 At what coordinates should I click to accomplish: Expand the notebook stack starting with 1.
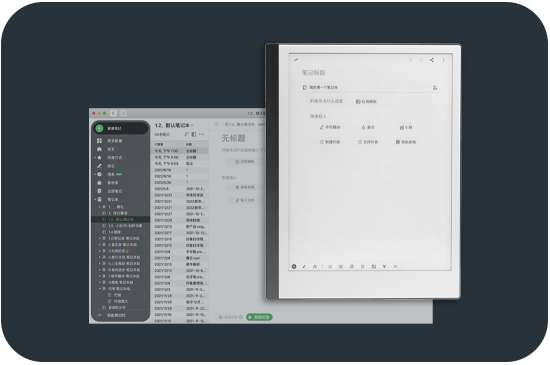point(99,207)
